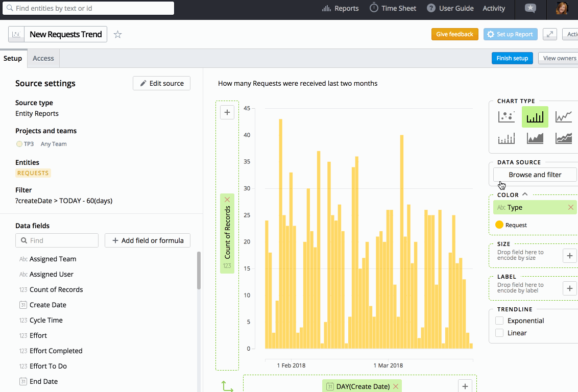Select the Effort field
The height and width of the screenshot is (392, 578).
(38, 335)
